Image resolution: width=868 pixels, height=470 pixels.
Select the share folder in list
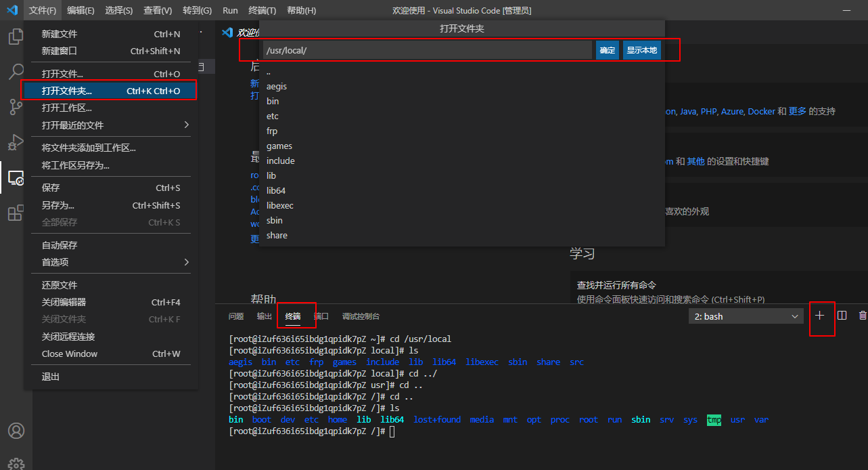tap(462, 235)
